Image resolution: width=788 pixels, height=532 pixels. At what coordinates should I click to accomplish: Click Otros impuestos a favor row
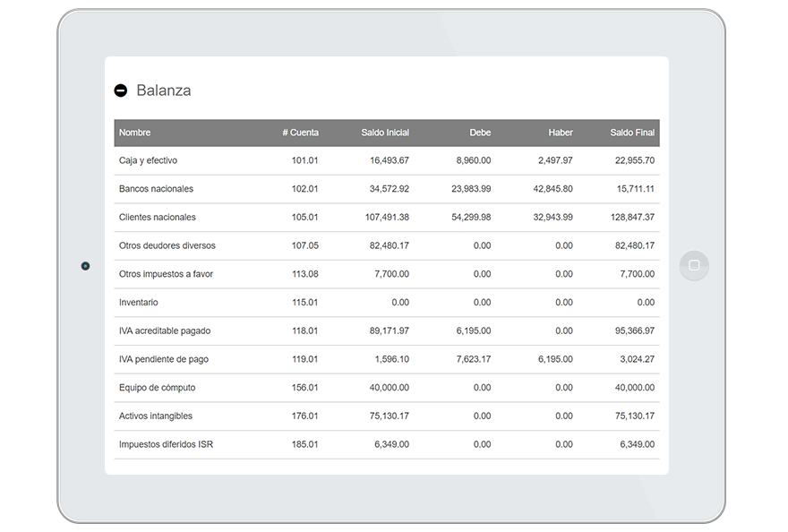[x=166, y=274]
